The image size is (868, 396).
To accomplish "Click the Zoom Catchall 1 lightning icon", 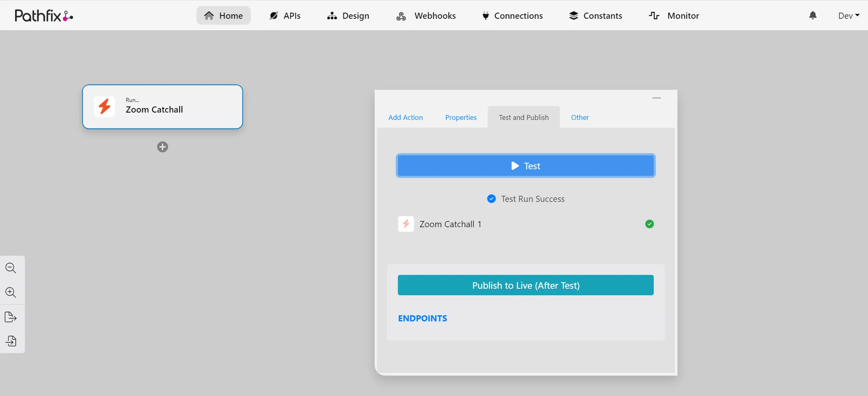I will pos(406,224).
